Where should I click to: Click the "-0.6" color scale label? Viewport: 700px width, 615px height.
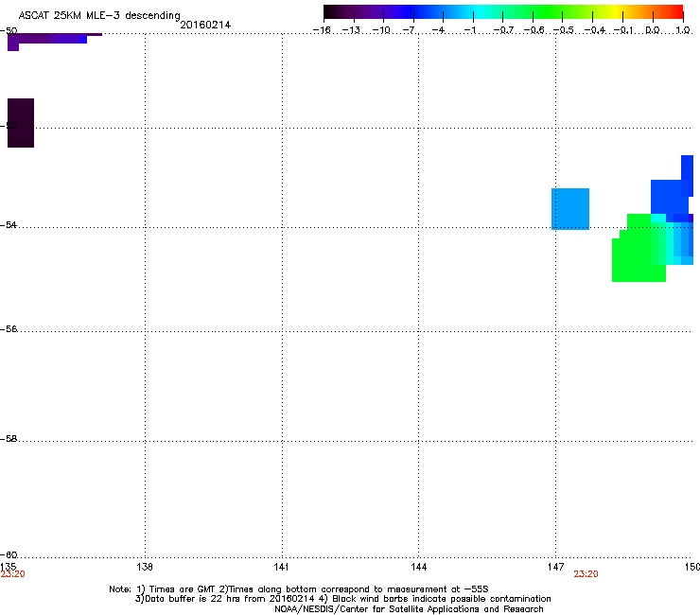[x=534, y=30]
